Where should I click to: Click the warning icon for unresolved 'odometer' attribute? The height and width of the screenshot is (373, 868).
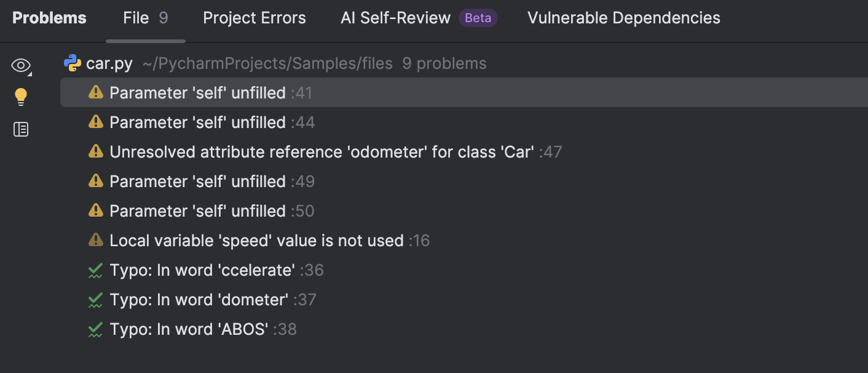click(97, 151)
